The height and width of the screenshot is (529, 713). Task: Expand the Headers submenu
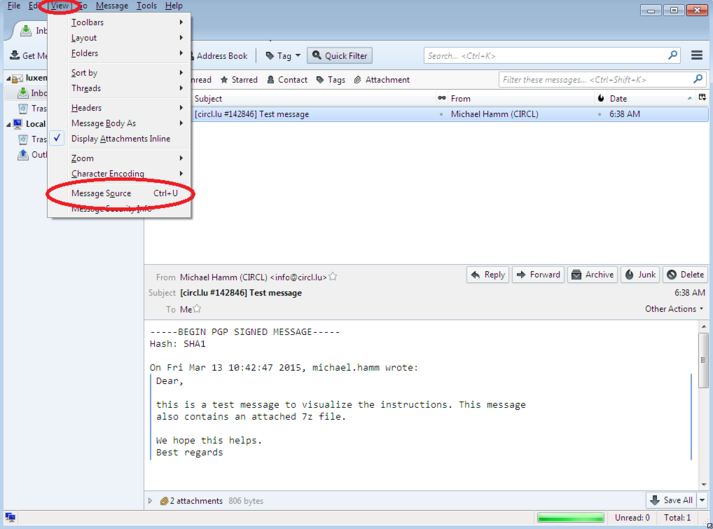[120, 108]
